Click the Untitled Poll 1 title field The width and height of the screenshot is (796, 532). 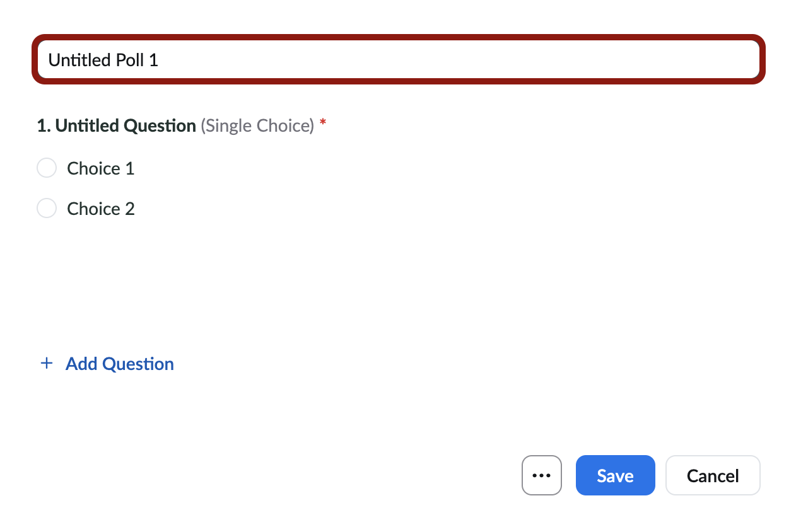click(x=397, y=59)
